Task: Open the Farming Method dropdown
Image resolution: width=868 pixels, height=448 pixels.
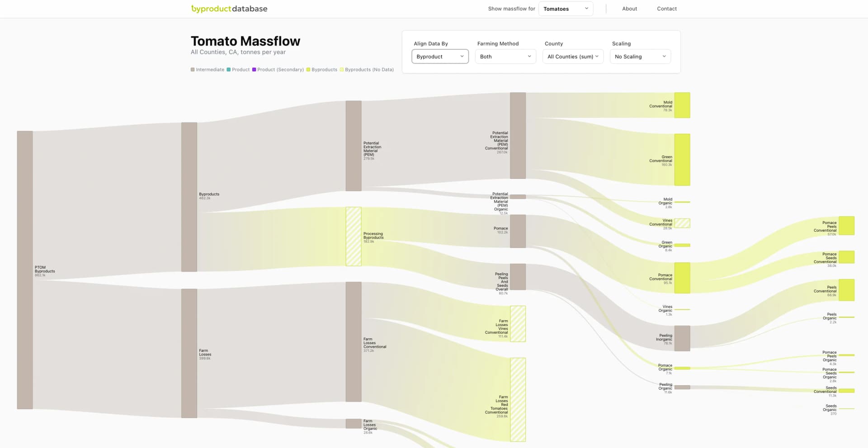Action: 505,56
